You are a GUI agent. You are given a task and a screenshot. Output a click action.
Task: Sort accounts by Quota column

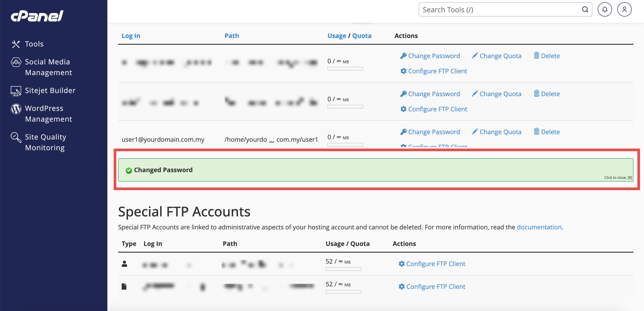pos(361,36)
